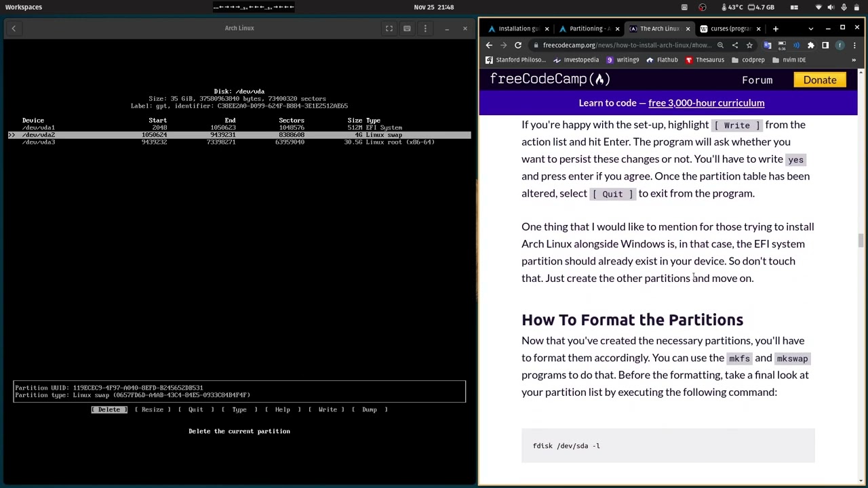Click the 'How To Format the Partitions' heading
Image resolution: width=868 pixels, height=488 pixels.
click(632, 320)
